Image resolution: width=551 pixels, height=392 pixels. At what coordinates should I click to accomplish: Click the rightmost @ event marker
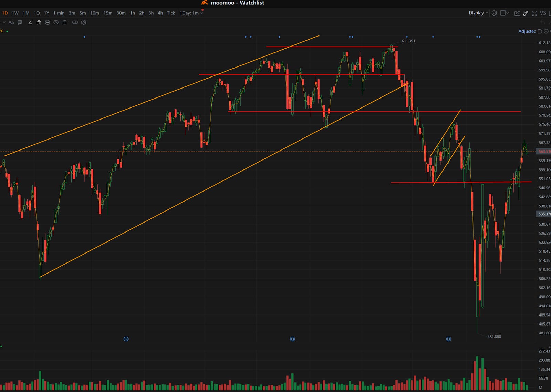448,339
